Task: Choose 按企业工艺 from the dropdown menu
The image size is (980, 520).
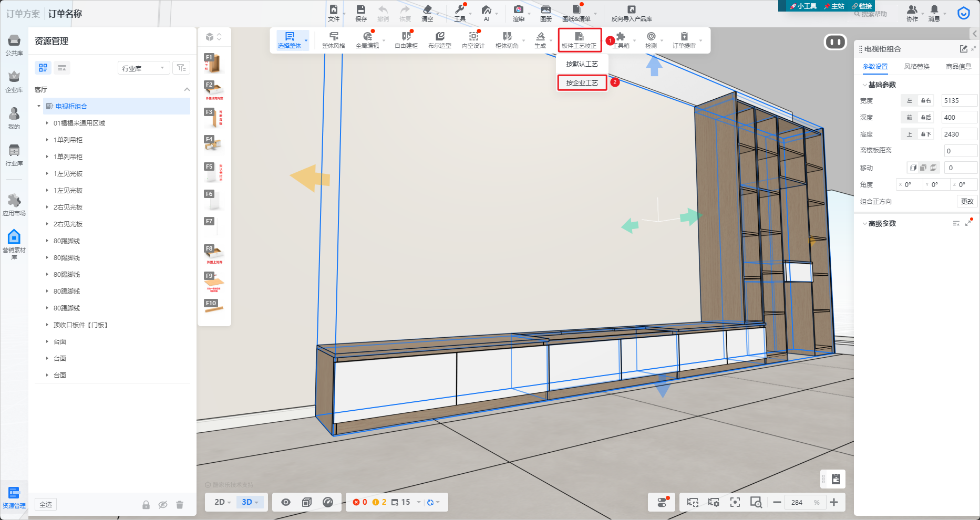Action: pyautogui.click(x=582, y=83)
